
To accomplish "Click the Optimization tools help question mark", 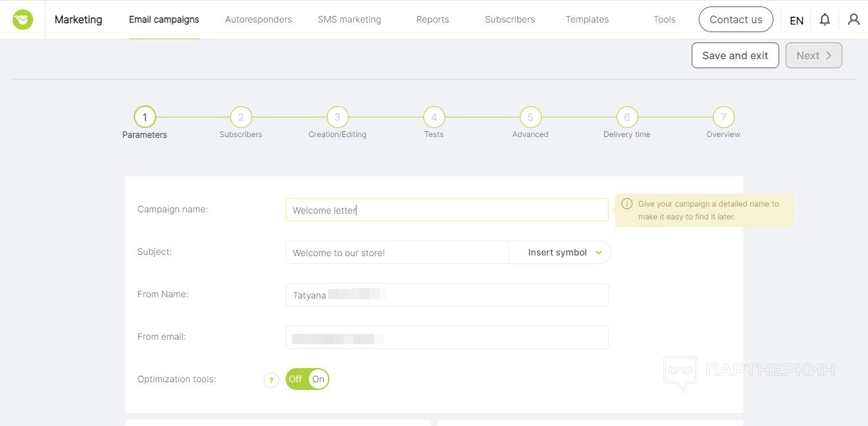I will click(271, 380).
